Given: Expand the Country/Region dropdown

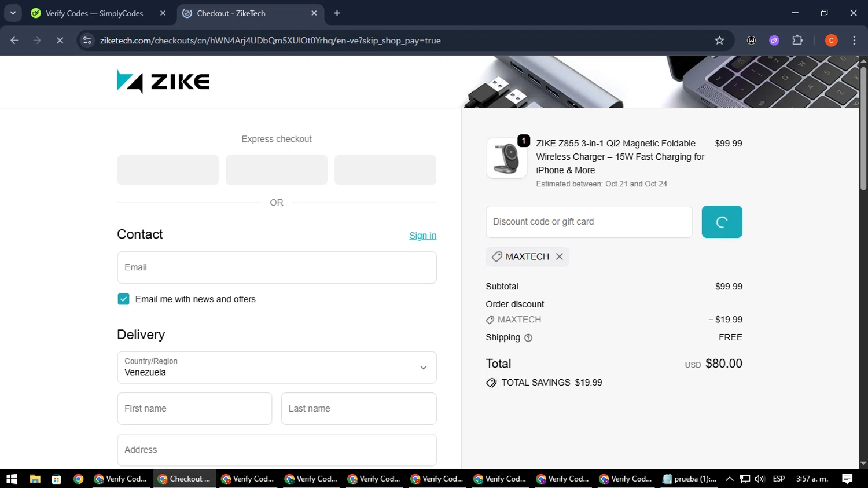Looking at the screenshot, I should [277, 368].
